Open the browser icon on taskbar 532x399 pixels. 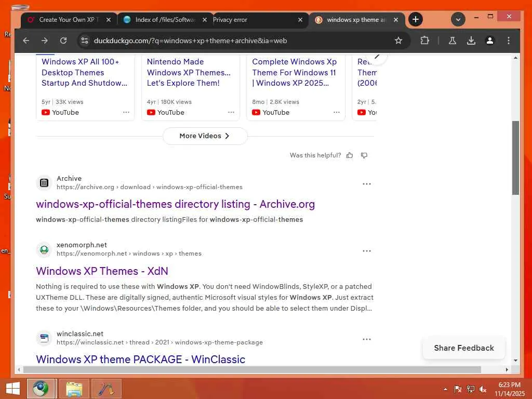(41, 389)
